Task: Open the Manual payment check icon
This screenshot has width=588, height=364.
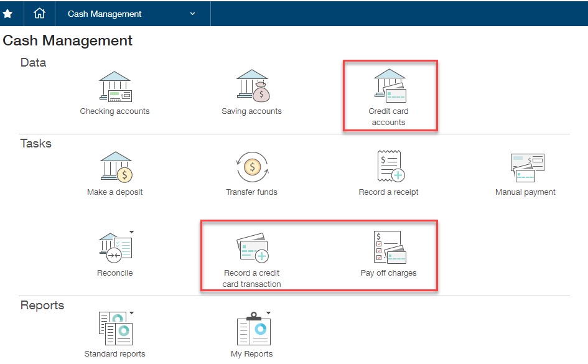Action: pos(526,167)
